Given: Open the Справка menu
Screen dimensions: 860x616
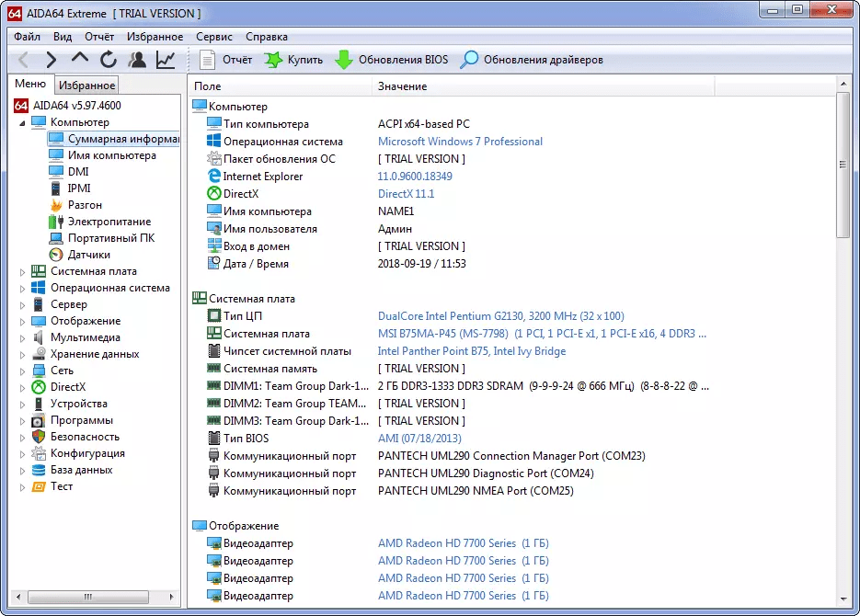Looking at the screenshot, I should tap(267, 37).
